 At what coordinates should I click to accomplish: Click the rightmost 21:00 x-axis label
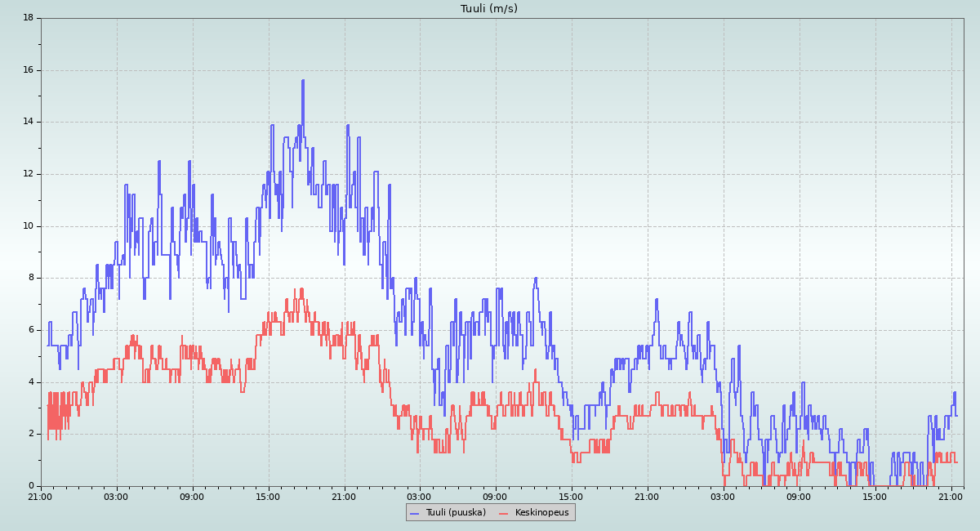coord(951,496)
